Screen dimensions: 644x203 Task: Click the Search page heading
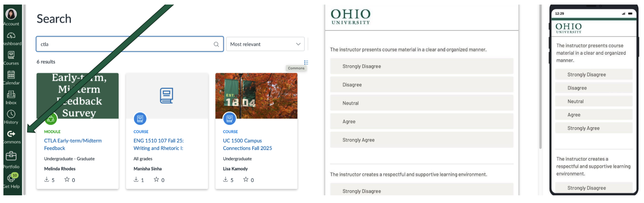pyautogui.click(x=54, y=19)
